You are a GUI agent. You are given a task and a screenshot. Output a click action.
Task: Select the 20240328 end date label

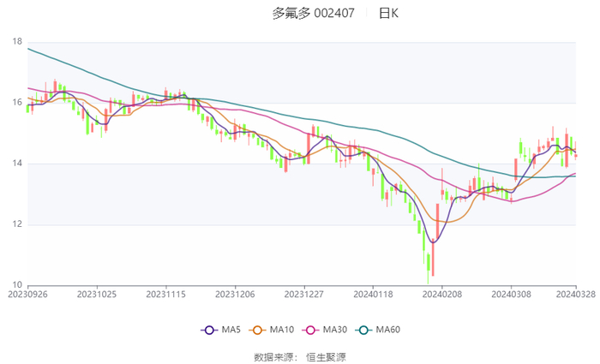click(575, 294)
